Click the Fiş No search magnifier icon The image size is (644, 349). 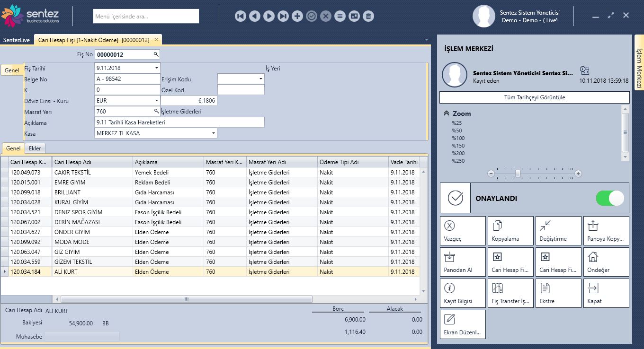click(156, 54)
